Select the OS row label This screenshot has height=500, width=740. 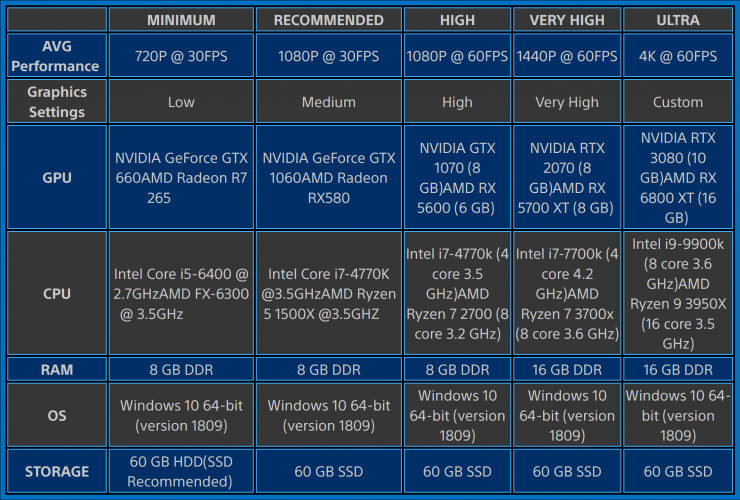(57, 415)
